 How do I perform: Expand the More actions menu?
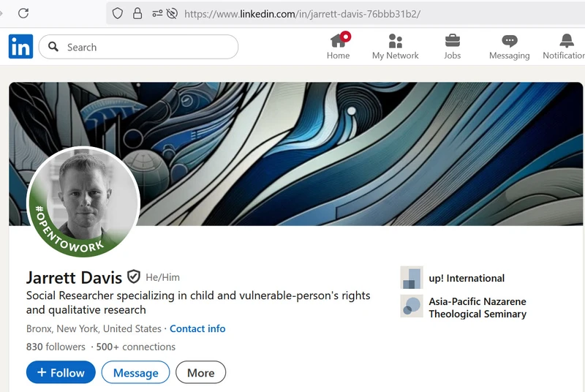point(200,372)
